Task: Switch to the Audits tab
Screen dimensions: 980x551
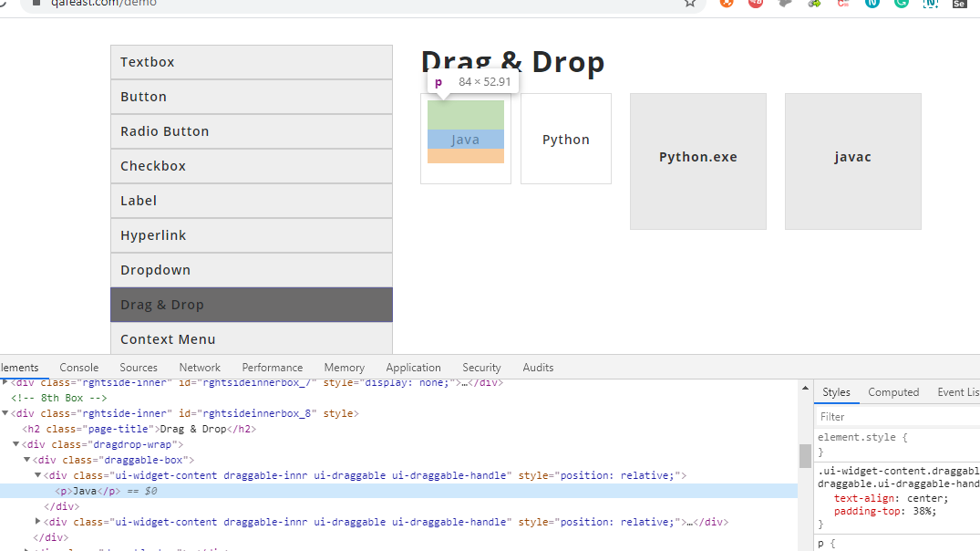Action: (538, 368)
